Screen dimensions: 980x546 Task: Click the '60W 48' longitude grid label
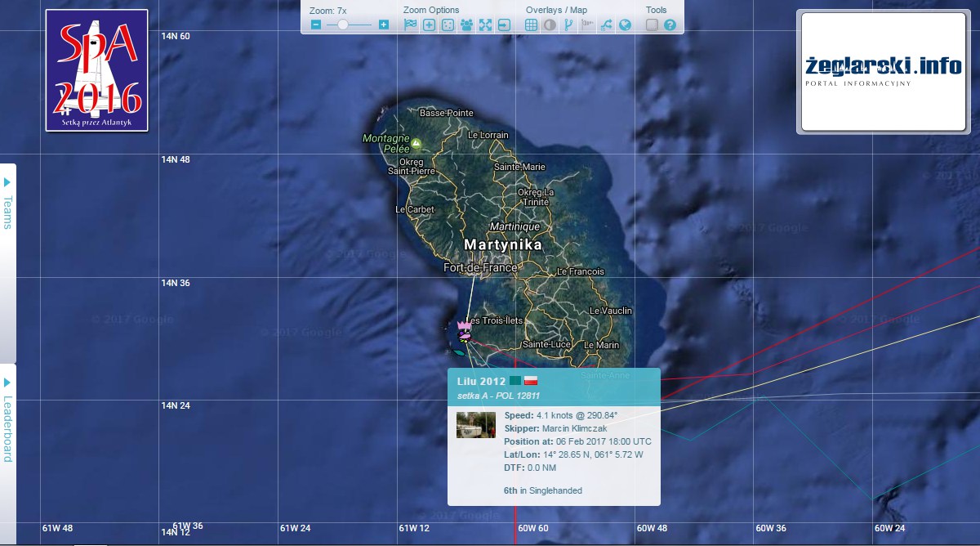pyautogui.click(x=652, y=528)
